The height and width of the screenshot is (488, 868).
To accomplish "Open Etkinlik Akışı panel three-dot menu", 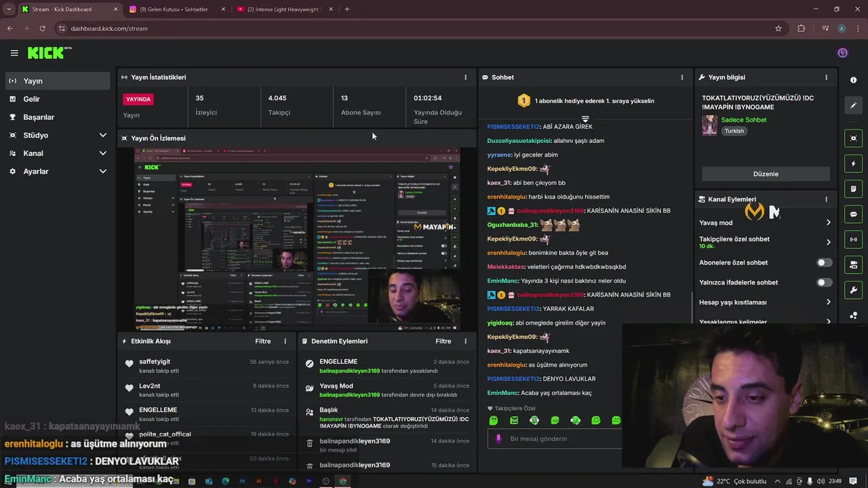I will (x=285, y=341).
